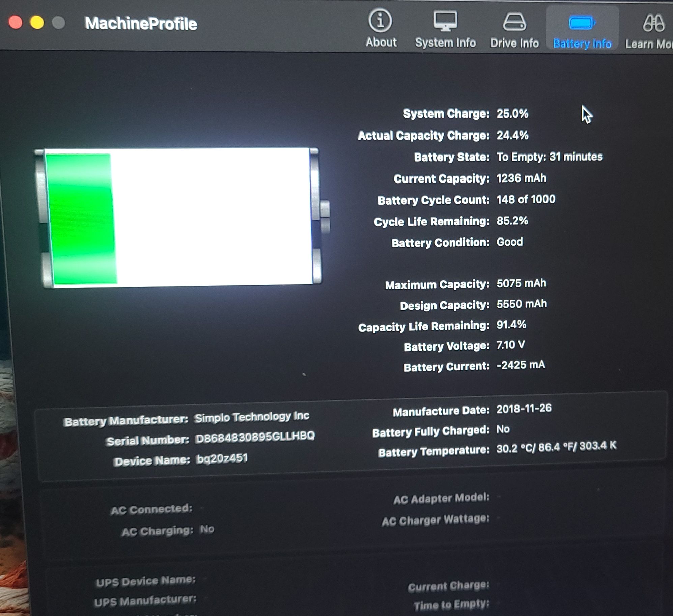This screenshot has height=616, width=673.
Task: Click the MachineProfile window title
Action: 141,24
